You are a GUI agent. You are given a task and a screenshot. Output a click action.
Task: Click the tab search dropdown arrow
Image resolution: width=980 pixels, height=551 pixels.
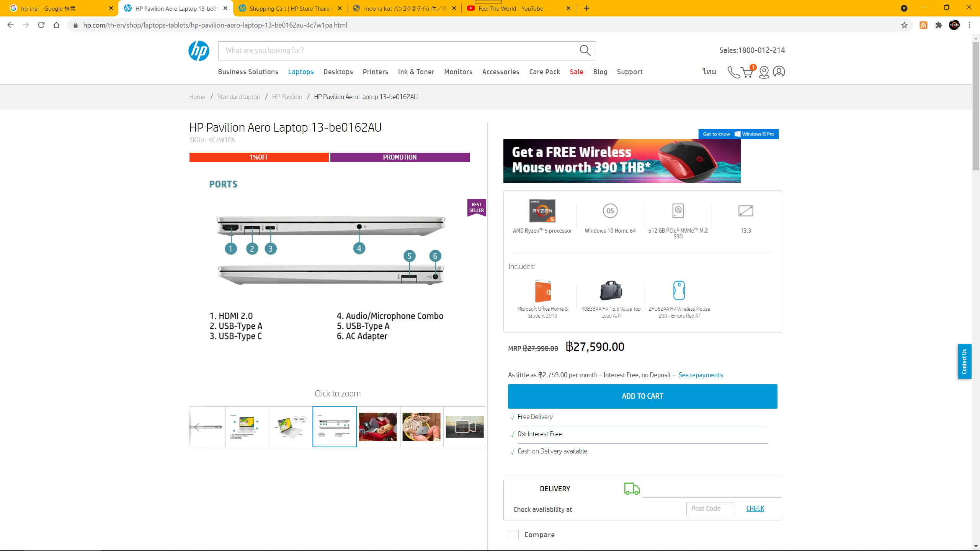tap(904, 8)
